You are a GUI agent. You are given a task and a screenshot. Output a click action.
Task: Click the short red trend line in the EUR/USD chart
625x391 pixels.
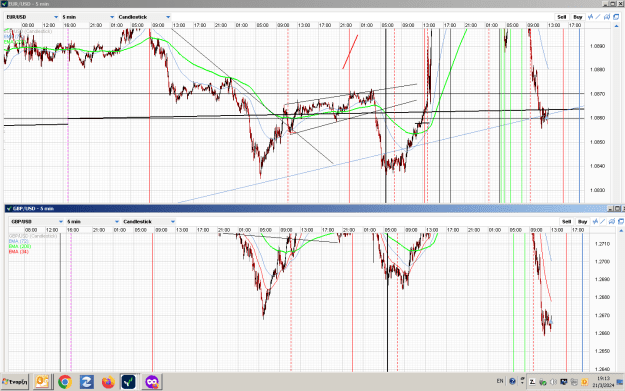tap(350, 52)
